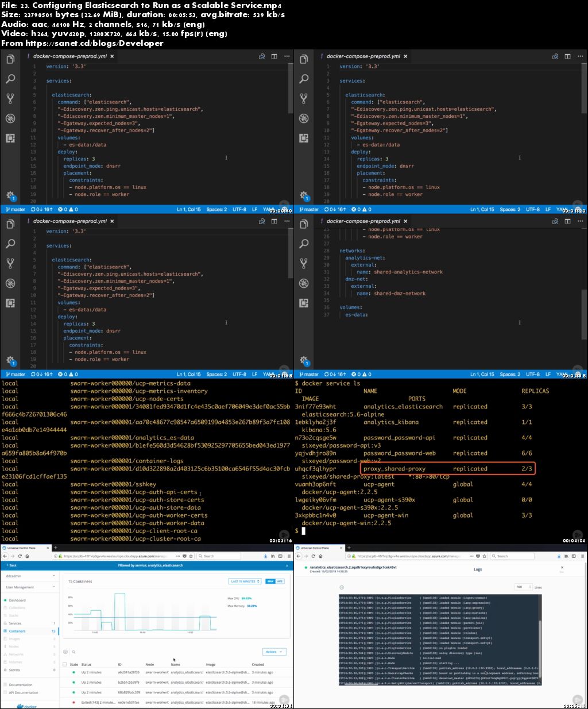Viewport: 588px width, 709px height.
Task: Click master branch indicator in the 00:02:38 status bar
Action: click(x=309, y=374)
